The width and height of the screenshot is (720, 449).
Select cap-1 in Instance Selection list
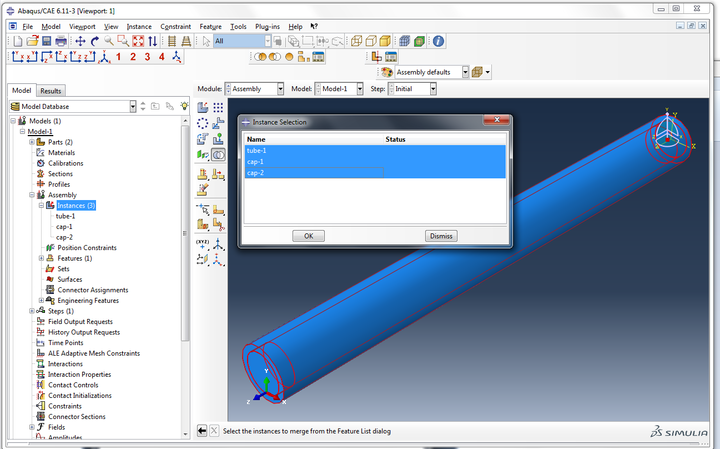click(375, 162)
